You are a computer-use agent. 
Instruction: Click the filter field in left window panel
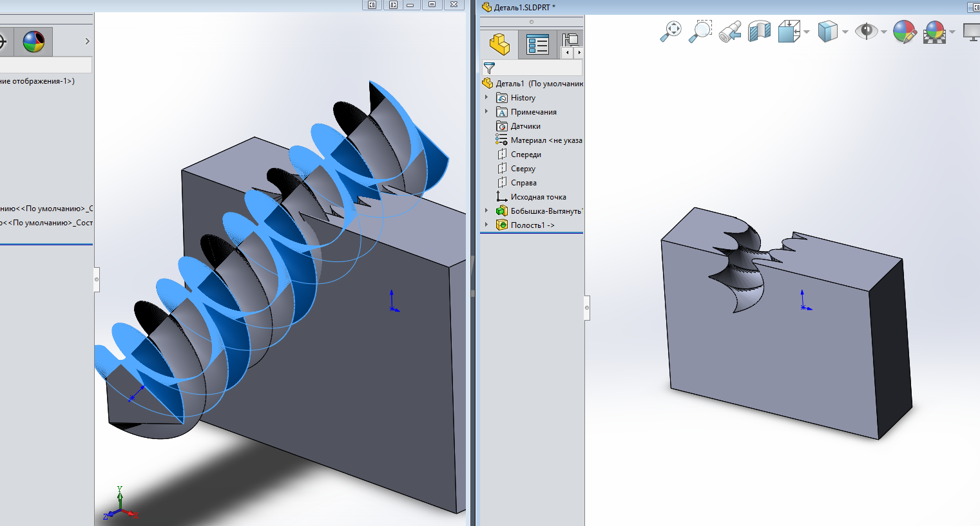tap(46, 65)
